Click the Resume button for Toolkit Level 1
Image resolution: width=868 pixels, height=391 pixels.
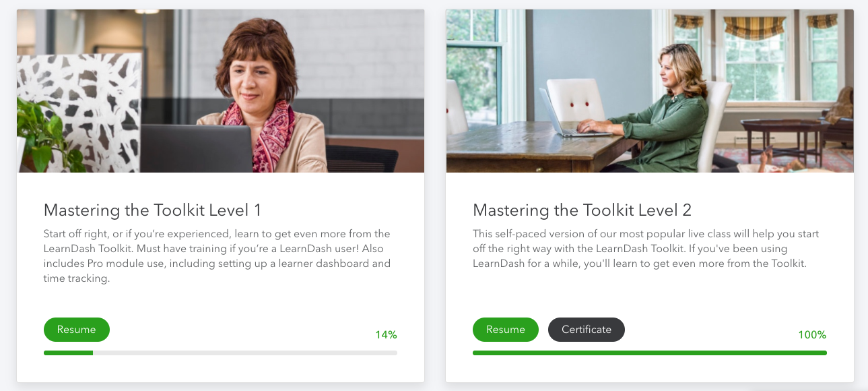coord(76,330)
